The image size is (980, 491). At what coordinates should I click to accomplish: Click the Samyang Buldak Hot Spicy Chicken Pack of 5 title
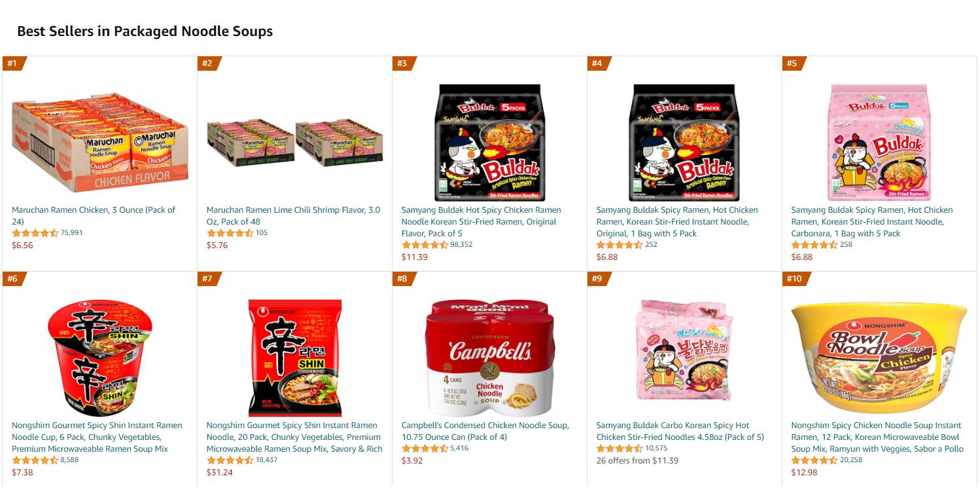(481, 221)
